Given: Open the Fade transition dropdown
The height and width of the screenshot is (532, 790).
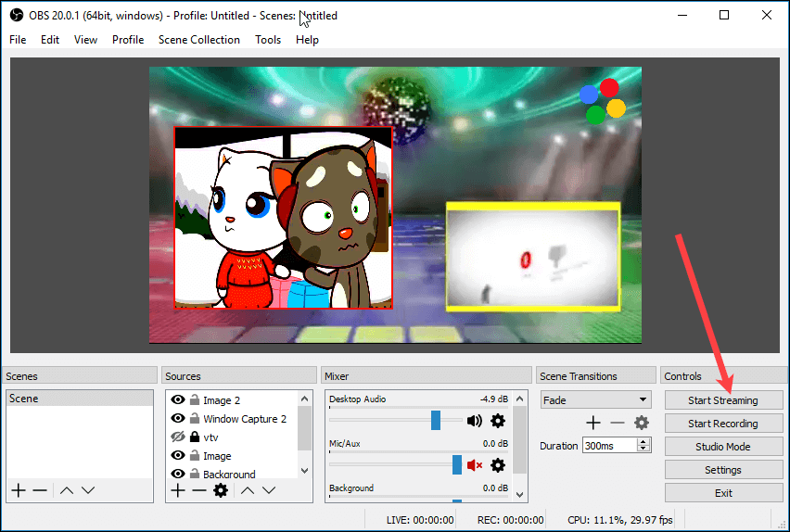Looking at the screenshot, I should pos(596,400).
